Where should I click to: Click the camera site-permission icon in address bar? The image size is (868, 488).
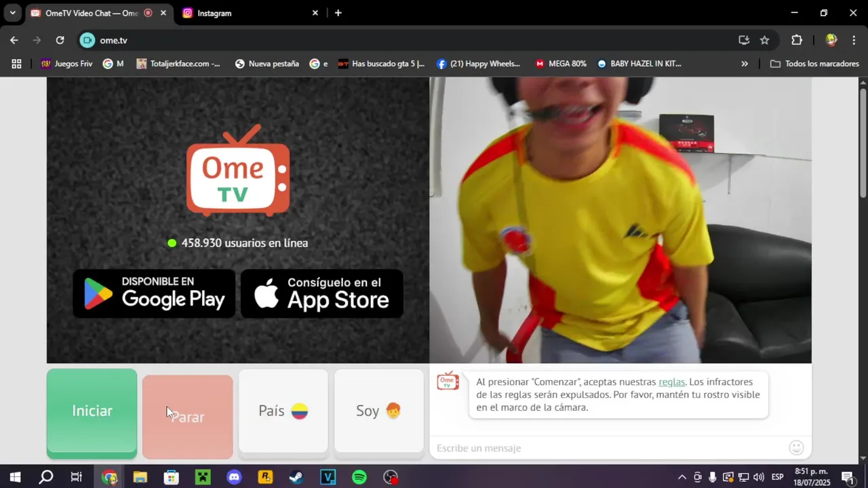pyautogui.click(x=87, y=40)
